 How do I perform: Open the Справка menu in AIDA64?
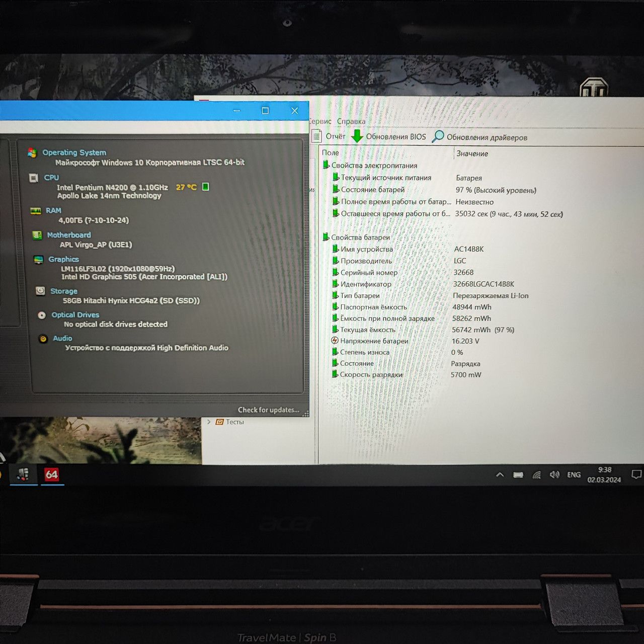(351, 121)
